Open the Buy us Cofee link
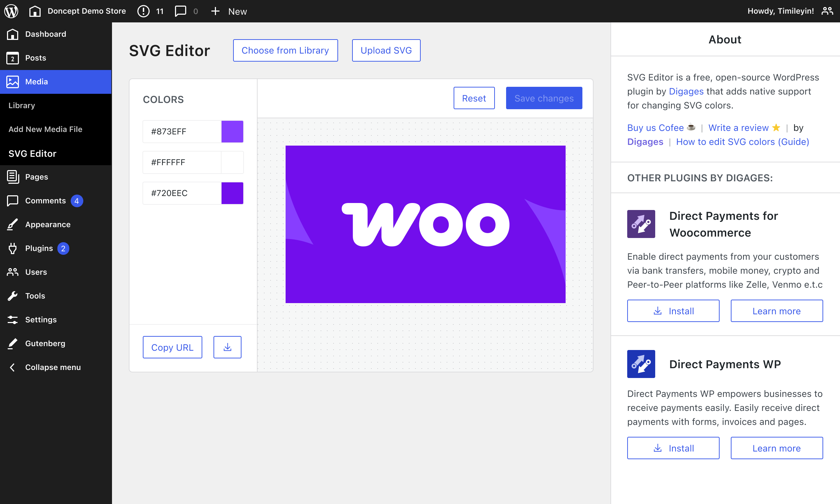Screen dimensions: 840x504 pyautogui.click(x=655, y=128)
